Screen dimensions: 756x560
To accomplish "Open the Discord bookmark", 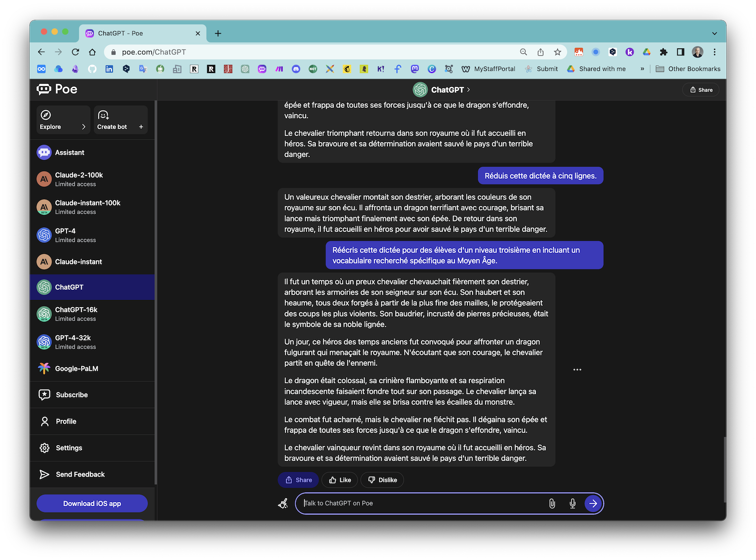I will point(296,69).
